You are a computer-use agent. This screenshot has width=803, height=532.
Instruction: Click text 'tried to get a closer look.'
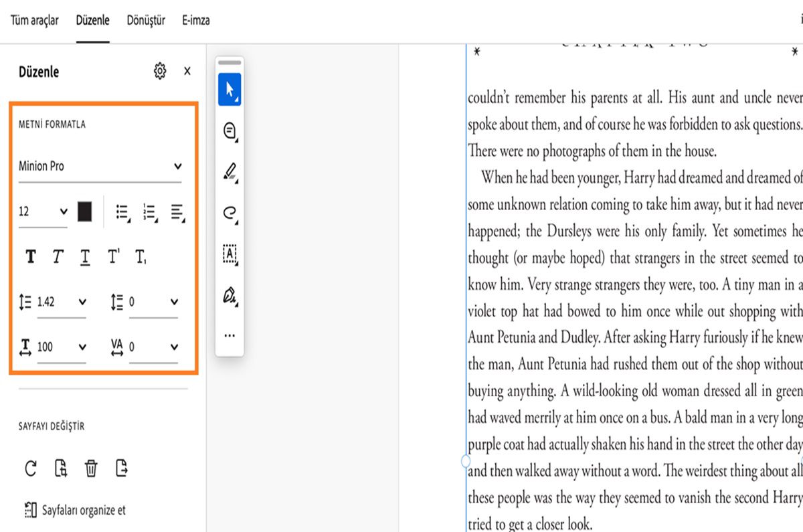pyautogui.click(x=530, y=524)
